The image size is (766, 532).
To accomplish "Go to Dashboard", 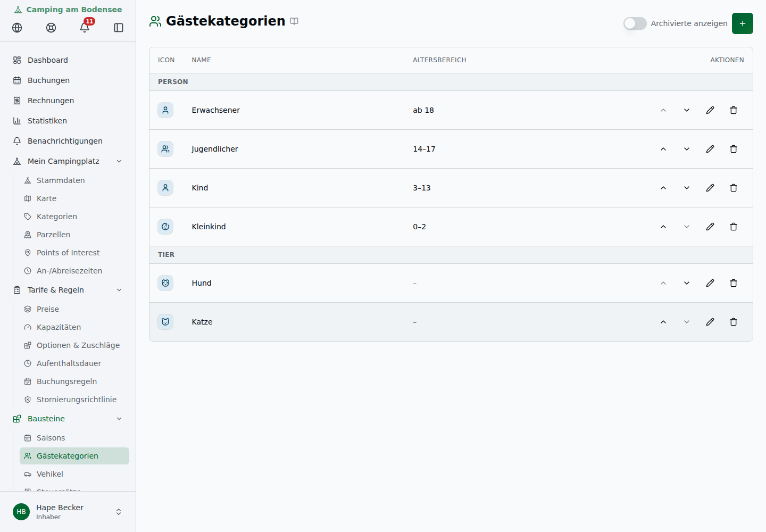I will click(x=68, y=60).
